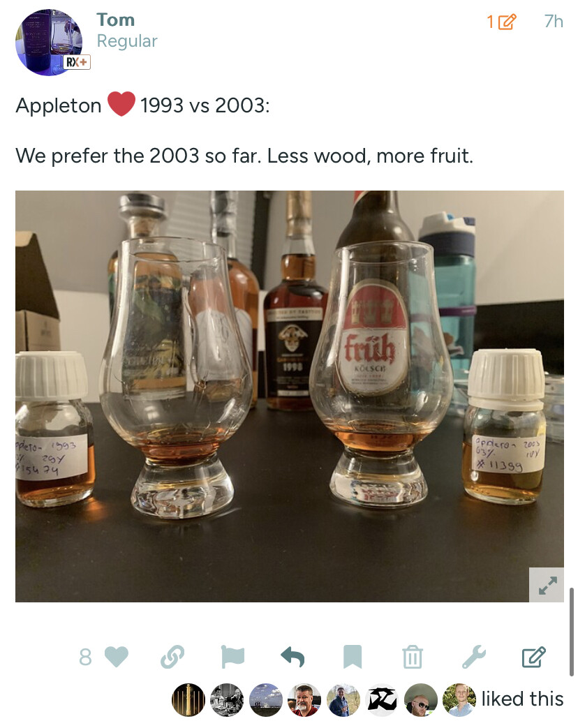Viewport: 578px width, 728px height.
Task: Like the post with the heart icon
Action: [x=116, y=657]
